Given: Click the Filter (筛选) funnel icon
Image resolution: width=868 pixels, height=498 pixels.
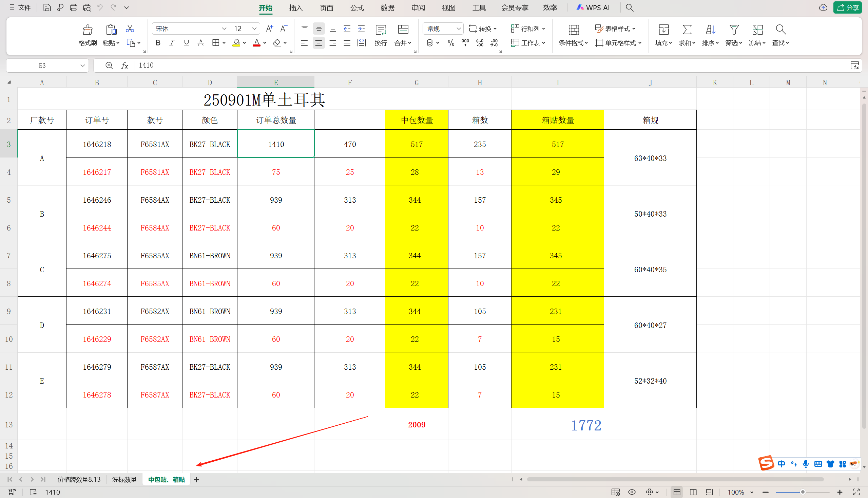Looking at the screenshot, I should (734, 30).
